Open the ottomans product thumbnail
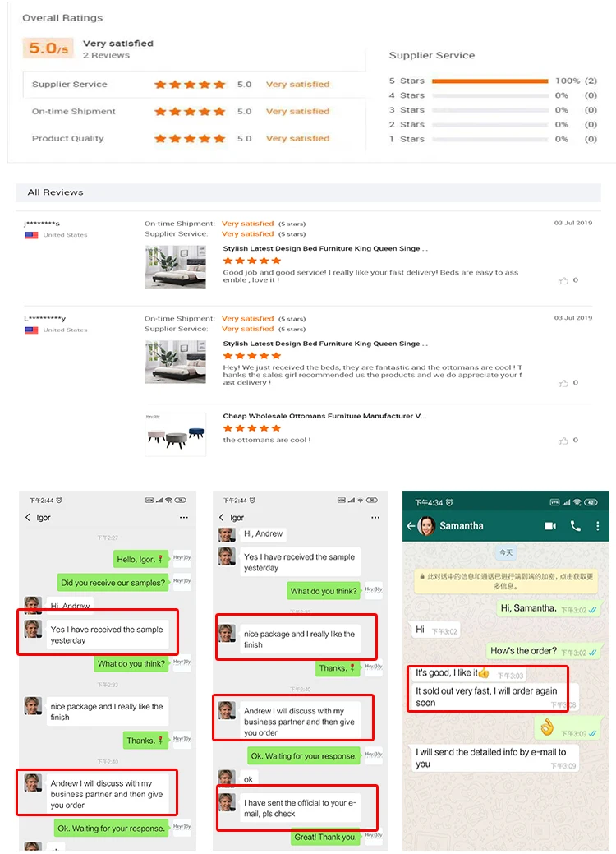616x854 pixels. click(x=175, y=434)
